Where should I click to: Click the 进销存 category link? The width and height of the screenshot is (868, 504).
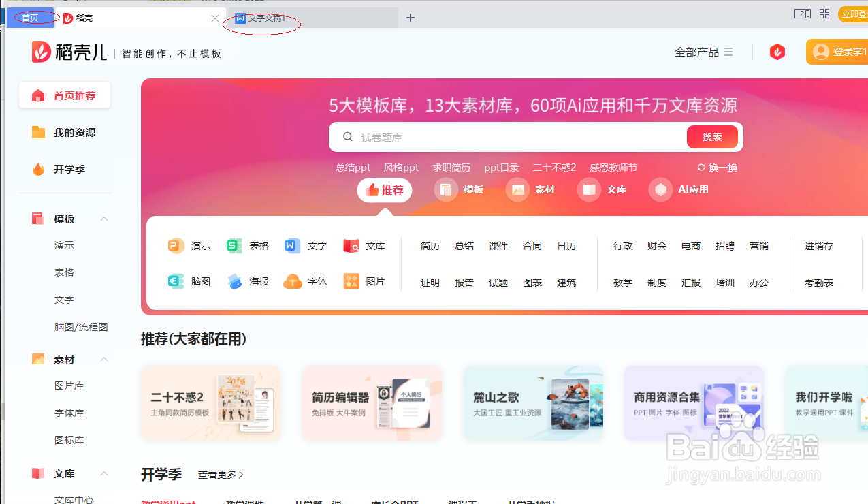(819, 246)
